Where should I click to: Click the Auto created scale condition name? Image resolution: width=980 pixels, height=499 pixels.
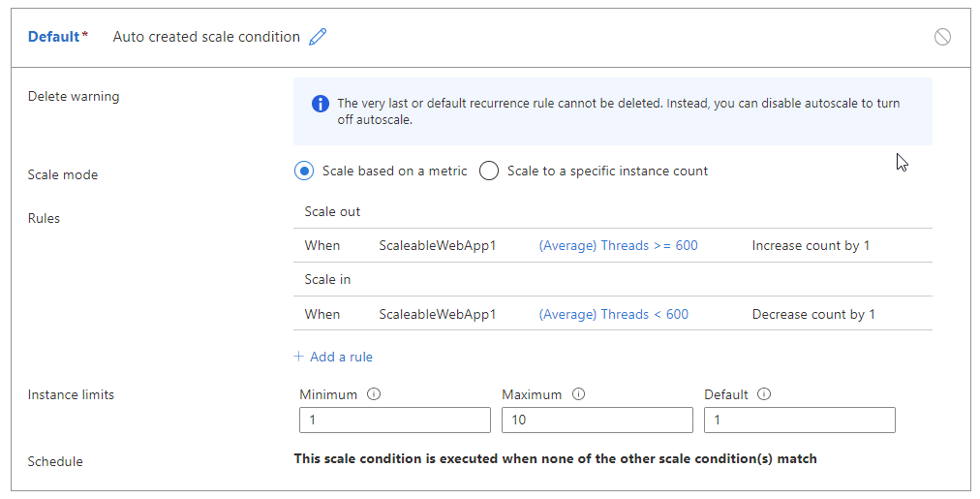tap(206, 37)
